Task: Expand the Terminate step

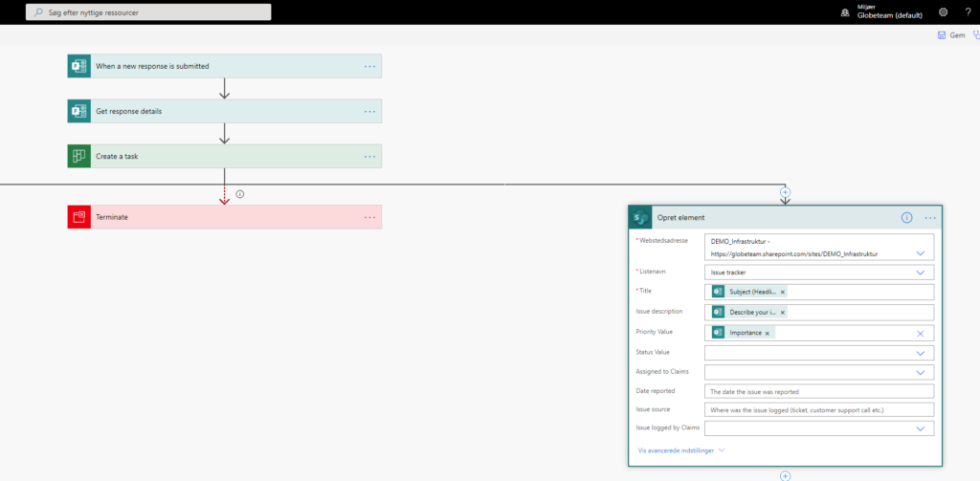Action: tap(224, 217)
